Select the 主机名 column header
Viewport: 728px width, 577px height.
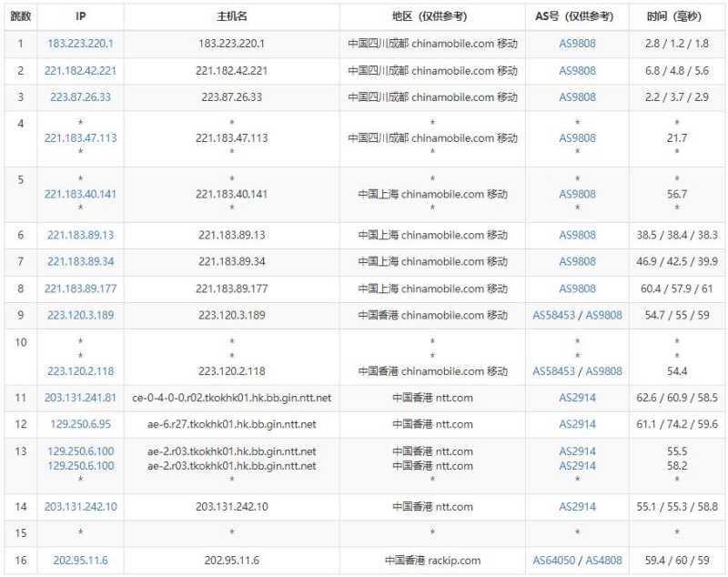tap(232, 16)
